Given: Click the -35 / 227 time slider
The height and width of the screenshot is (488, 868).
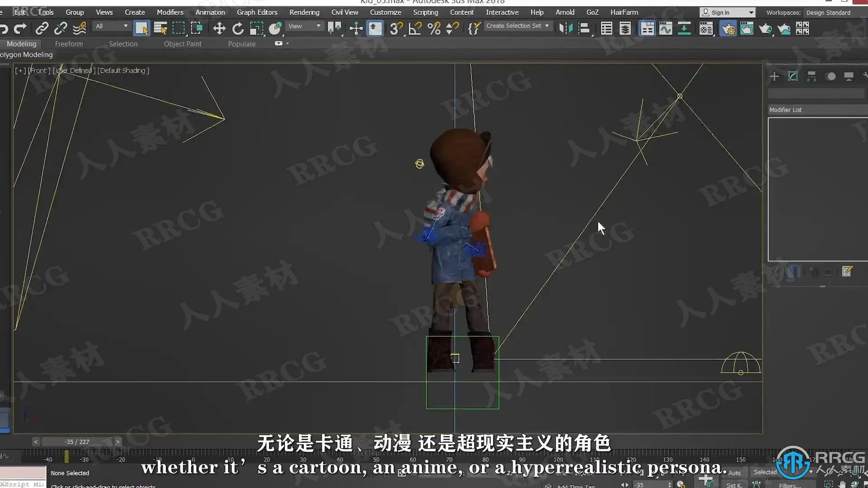Looking at the screenshot, I should point(76,441).
